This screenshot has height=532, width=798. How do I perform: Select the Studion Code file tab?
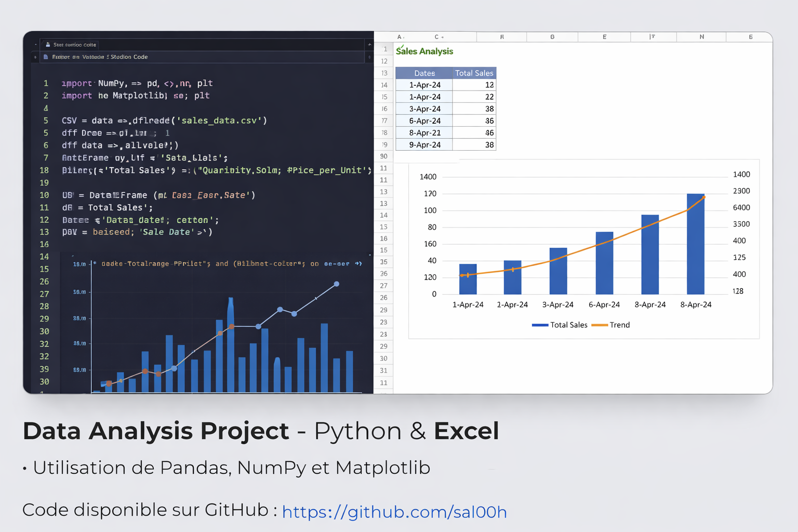point(100,57)
